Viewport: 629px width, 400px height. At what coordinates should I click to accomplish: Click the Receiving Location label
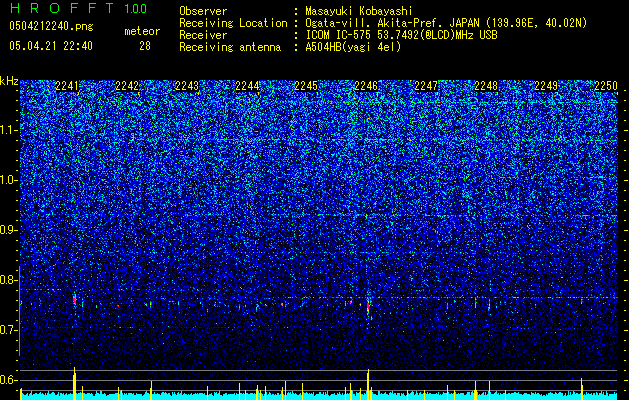click(x=233, y=23)
